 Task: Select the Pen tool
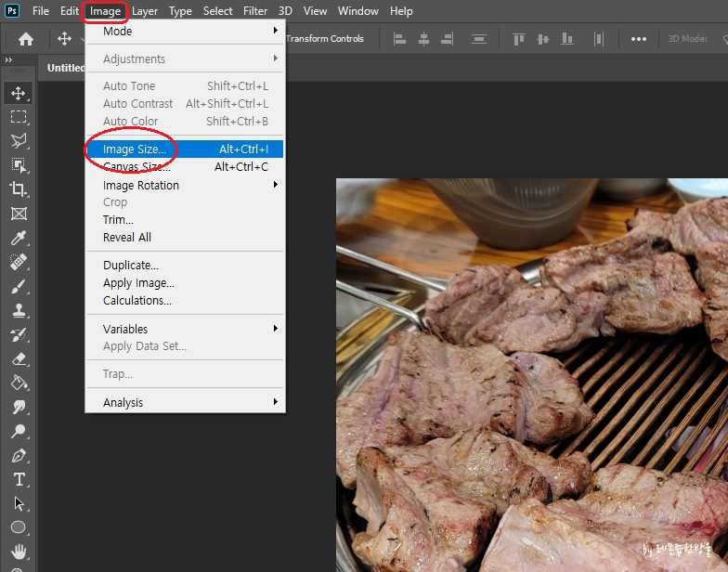(x=19, y=455)
